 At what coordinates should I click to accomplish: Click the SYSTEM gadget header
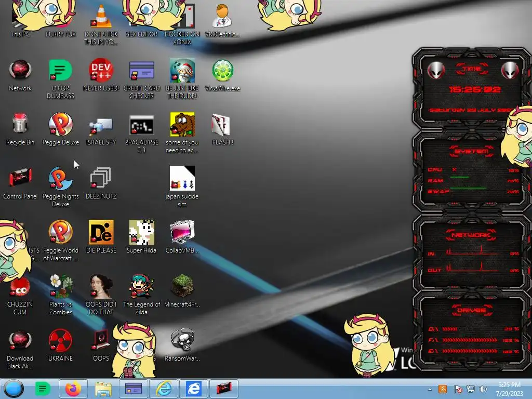[472, 151]
